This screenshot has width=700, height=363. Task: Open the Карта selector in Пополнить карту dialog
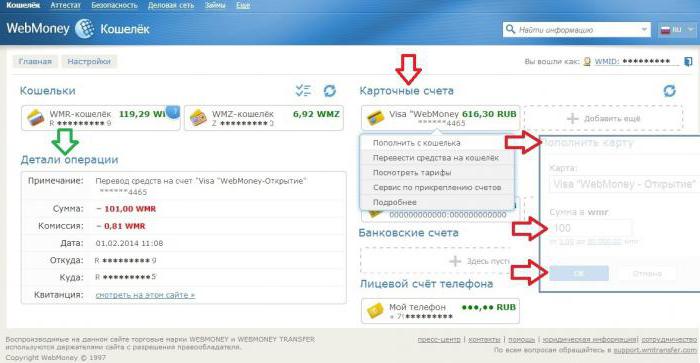pyautogui.click(x=624, y=184)
